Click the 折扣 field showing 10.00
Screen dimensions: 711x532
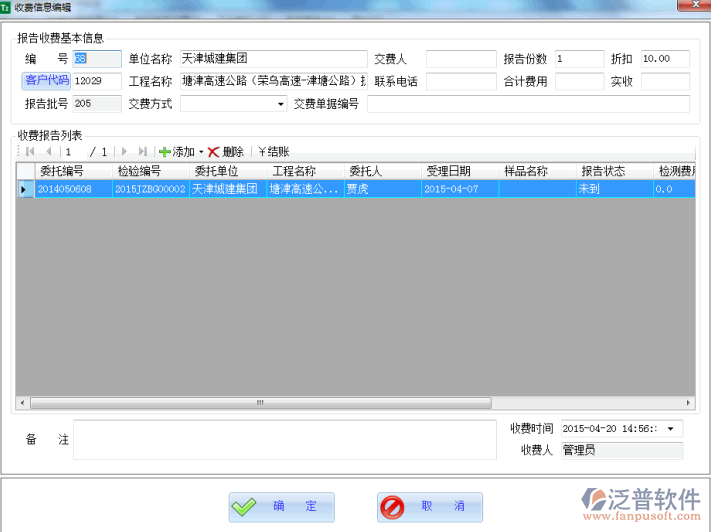[665, 59]
